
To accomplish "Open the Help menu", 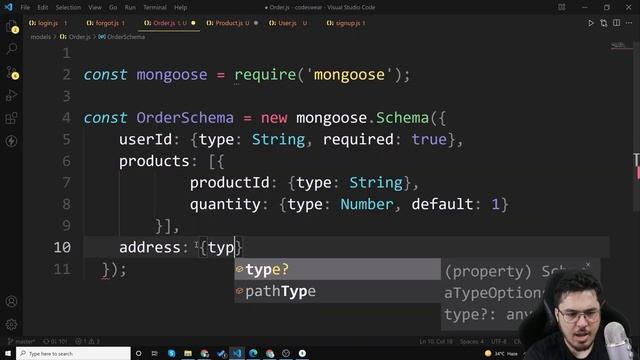I will pos(180,7).
